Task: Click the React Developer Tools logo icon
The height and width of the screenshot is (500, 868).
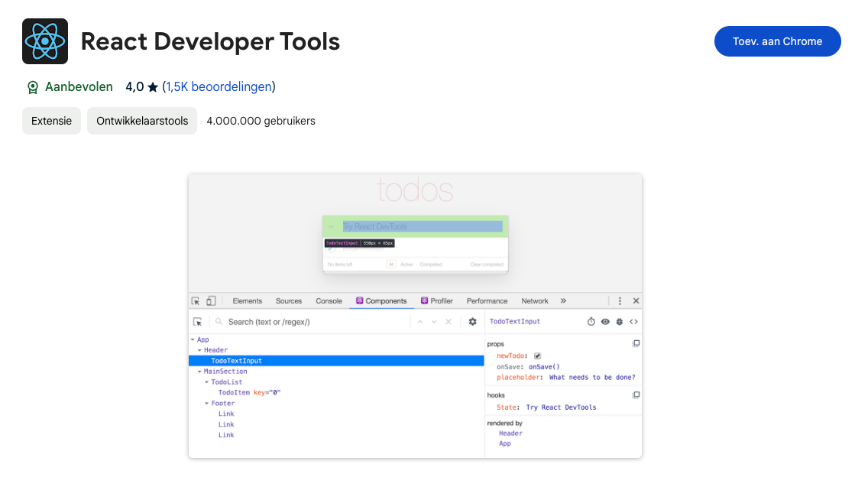Action: coord(45,41)
